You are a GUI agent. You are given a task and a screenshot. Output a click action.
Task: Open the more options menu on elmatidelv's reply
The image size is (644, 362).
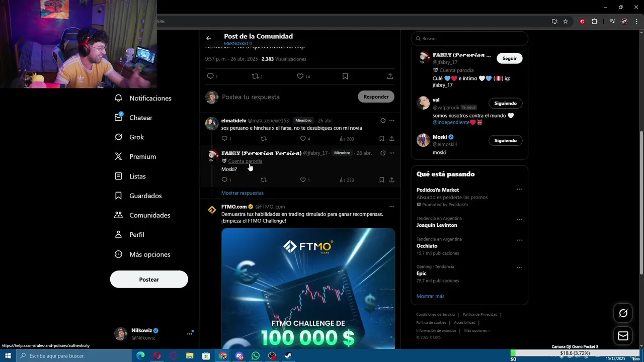click(x=392, y=121)
